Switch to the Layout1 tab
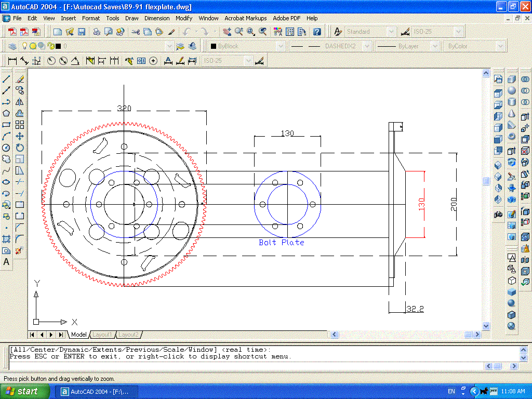Screen dimensions: 532x399 pyautogui.click(x=102, y=335)
